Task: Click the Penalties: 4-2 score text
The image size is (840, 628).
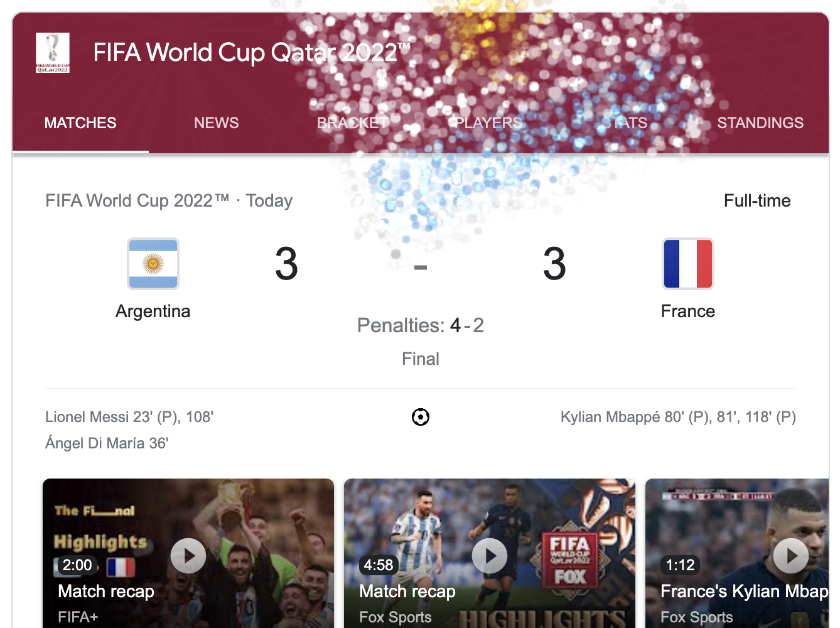Action: 420,325
